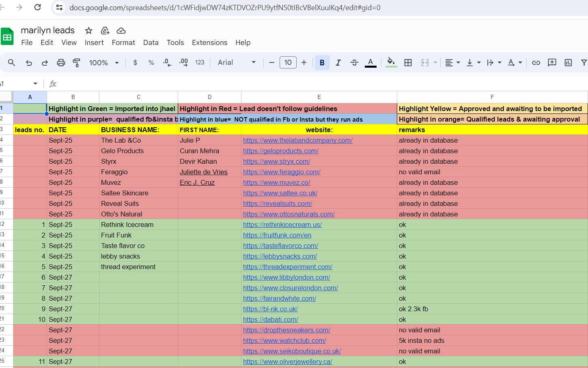The width and height of the screenshot is (588, 368).
Task: Redo the last undone action
Action: [45, 62]
